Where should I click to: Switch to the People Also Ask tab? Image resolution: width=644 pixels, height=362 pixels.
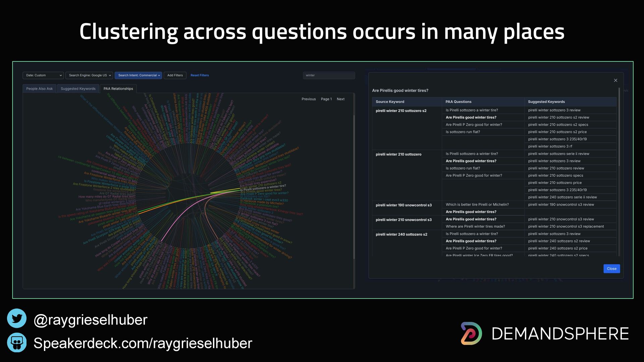click(x=40, y=89)
